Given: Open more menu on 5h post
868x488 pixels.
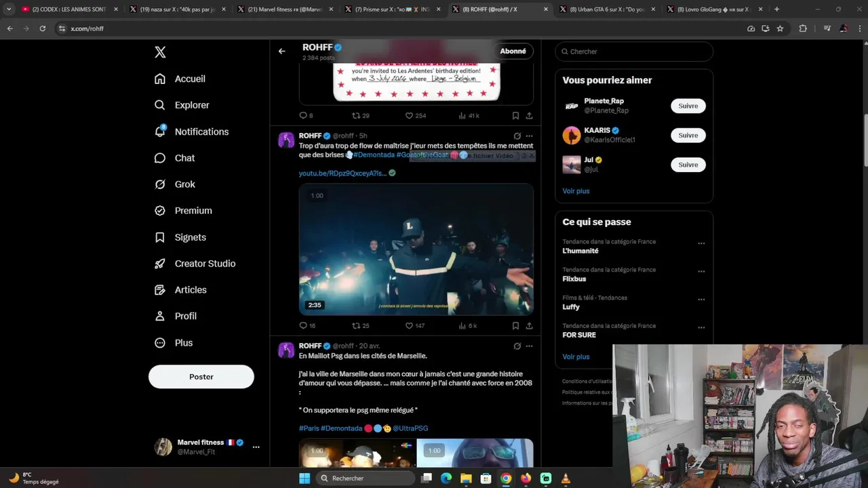Looking at the screenshot, I should click(529, 136).
